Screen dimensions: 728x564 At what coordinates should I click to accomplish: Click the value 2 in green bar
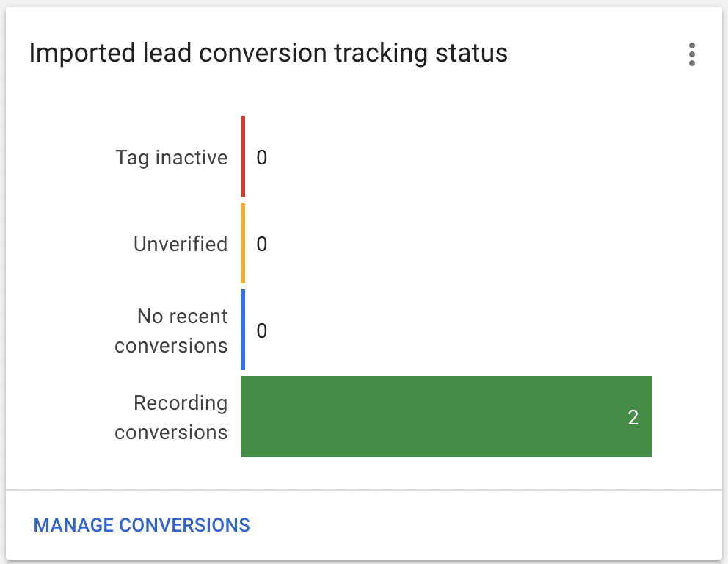[633, 417]
